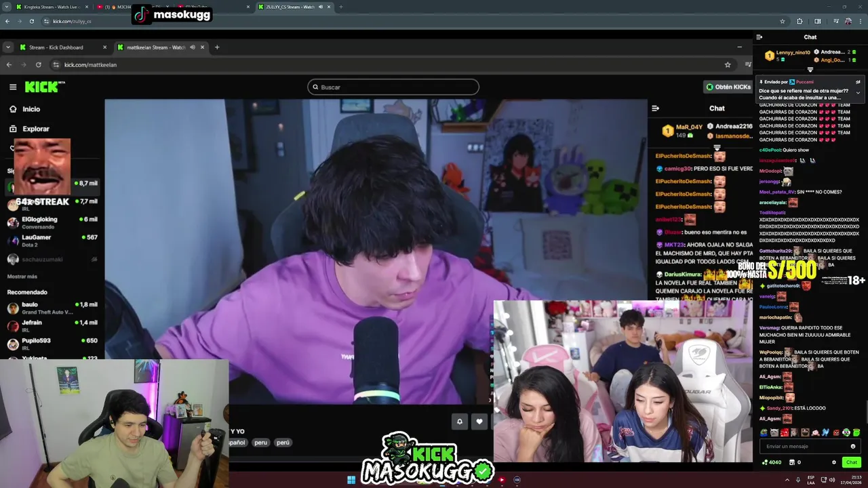Click the perú tag under stream
This screenshot has width=868, height=488.
283,442
